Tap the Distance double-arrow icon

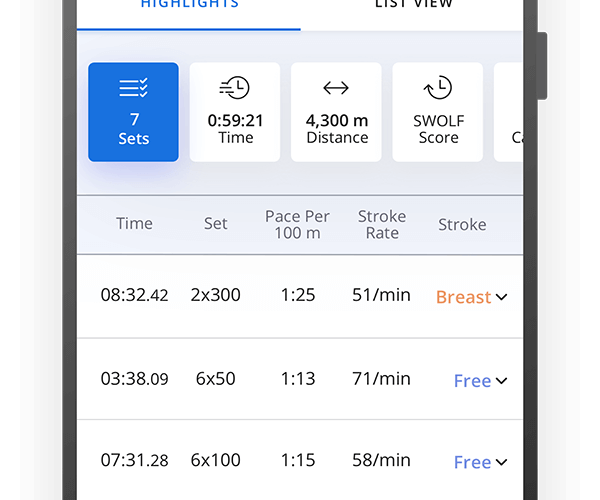(336, 89)
